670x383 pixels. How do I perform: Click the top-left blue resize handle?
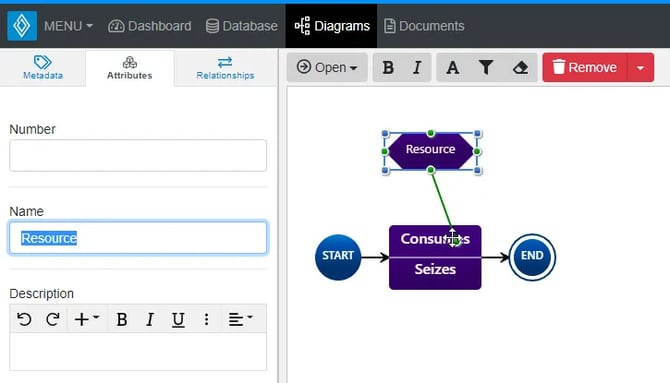pyautogui.click(x=385, y=134)
